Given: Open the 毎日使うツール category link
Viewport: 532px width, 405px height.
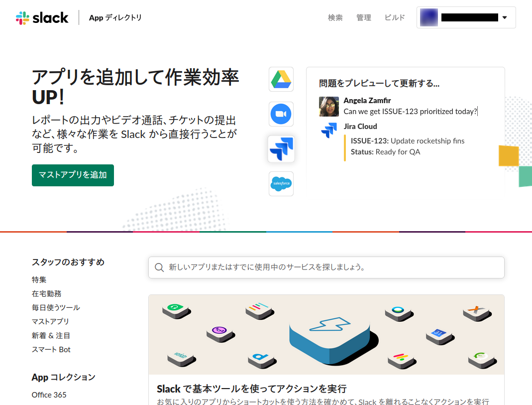Looking at the screenshot, I should click(56, 307).
